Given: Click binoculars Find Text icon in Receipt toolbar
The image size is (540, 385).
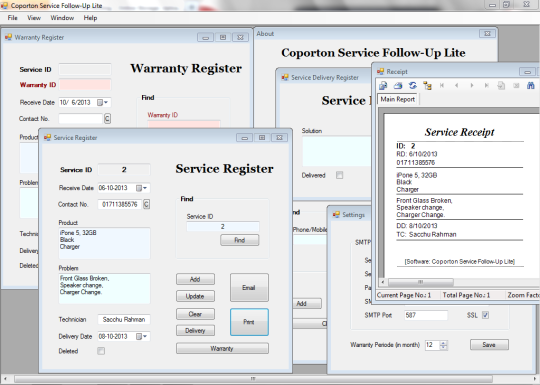Looking at the screenshot, I should (x=531, y=85).
